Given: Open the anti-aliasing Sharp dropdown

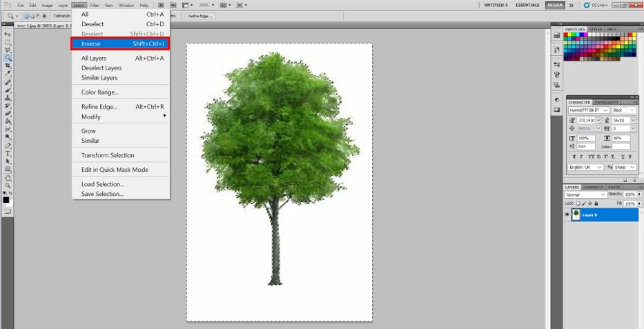Looking at the screenshot, I should click(x=623, y=168).
